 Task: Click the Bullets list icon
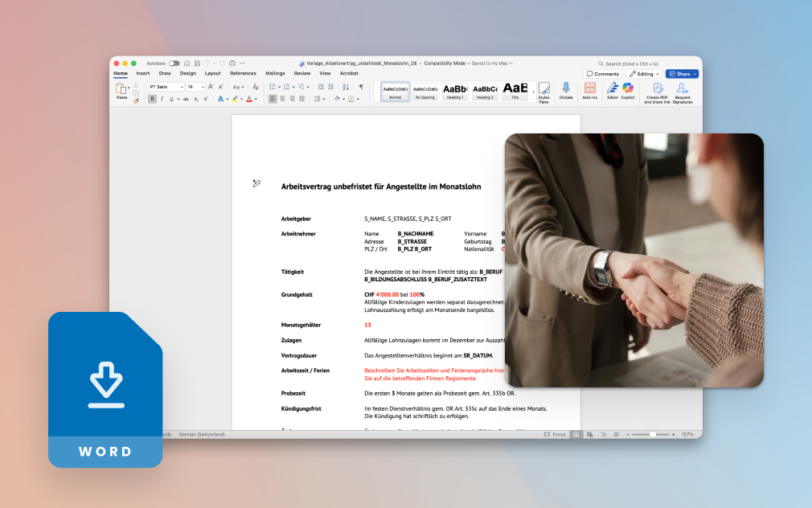pos(273,87)
